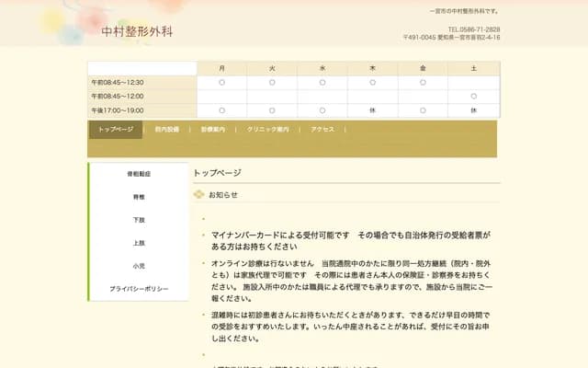Open the アクセス page
Viewport: 588px width, 368px height.
pyautogui.click(x=322, y=130)
